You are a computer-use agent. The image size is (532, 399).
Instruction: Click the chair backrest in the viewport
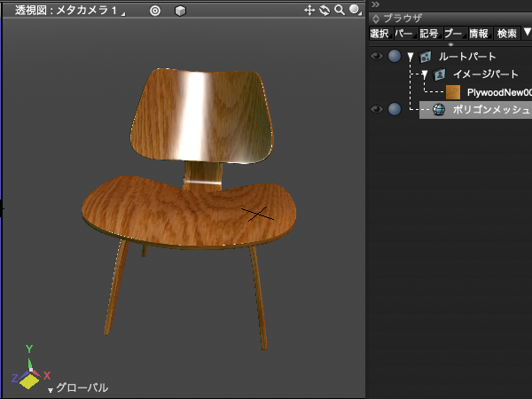[202, 116]
